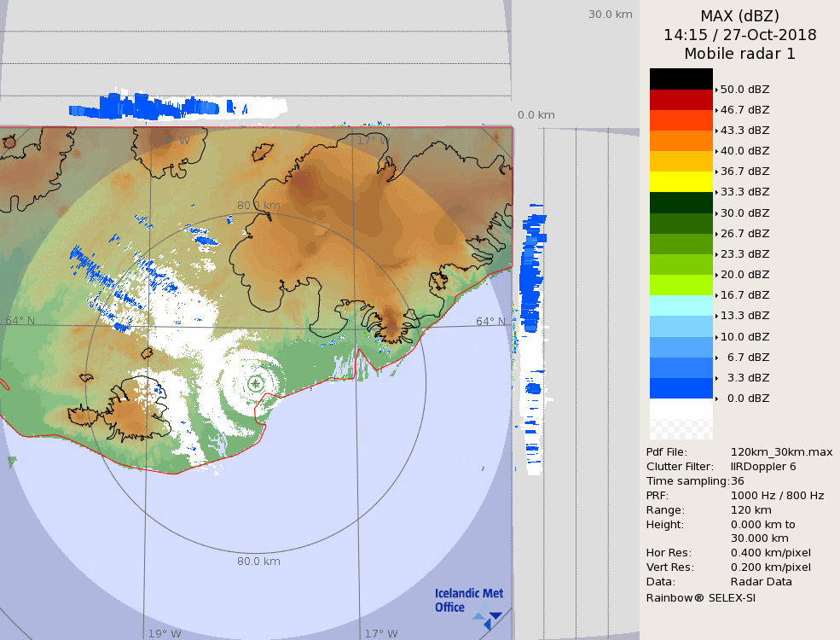Viewport: 840px width, 640px height.
Task: Click the white transparent swatch below legend
Action: pyautogui.click(x=681, y=419)
